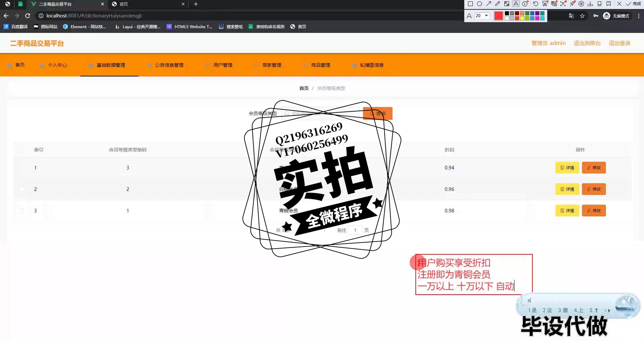The width and height of the screenshot is (644, 341).
Task: Pick the white color swatch
Action: point(507,18)
